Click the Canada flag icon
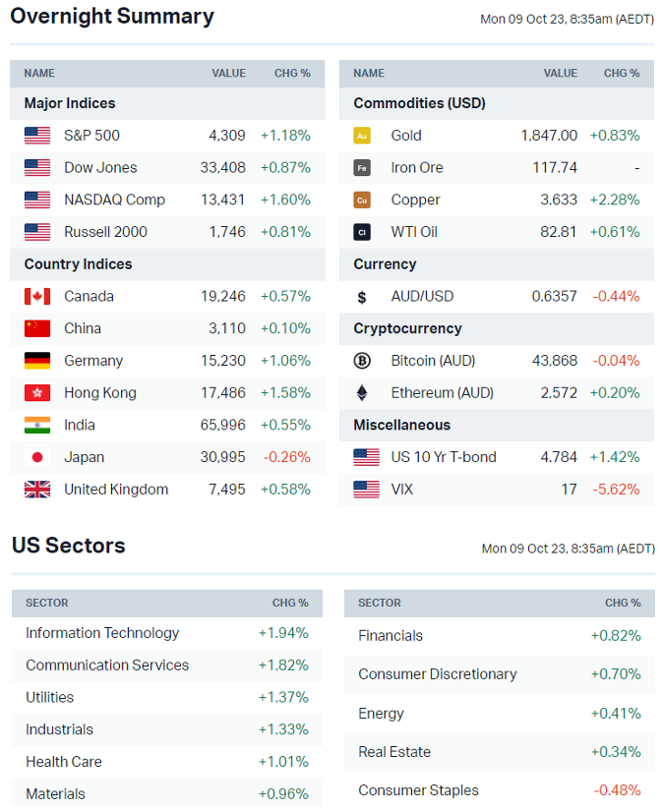The image size is (662, 812). point(37,297)
